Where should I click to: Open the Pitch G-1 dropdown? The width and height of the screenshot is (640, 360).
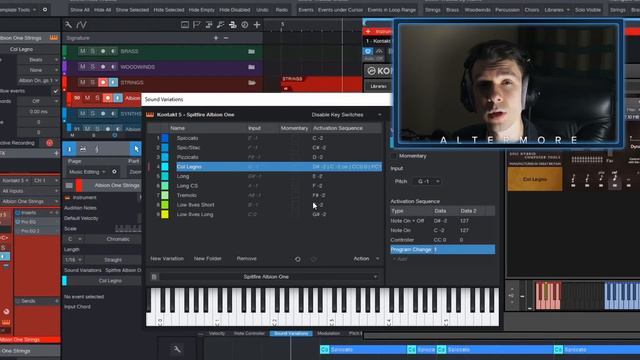[x=427, y=181]
